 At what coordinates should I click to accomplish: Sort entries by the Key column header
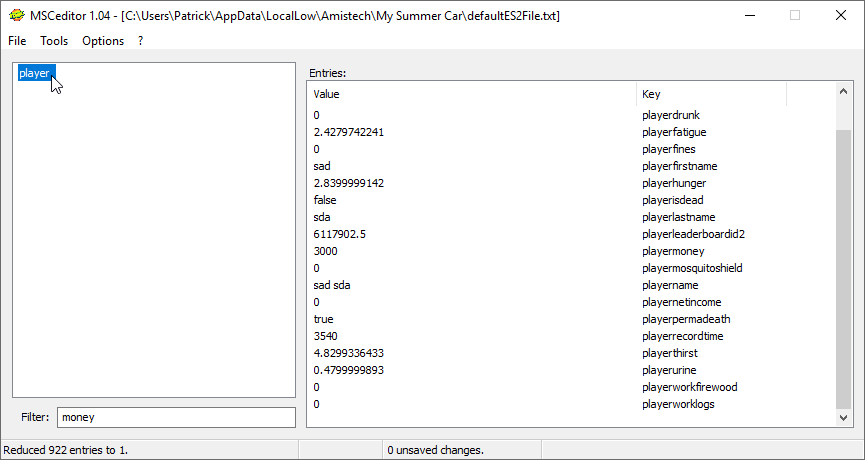710,94
